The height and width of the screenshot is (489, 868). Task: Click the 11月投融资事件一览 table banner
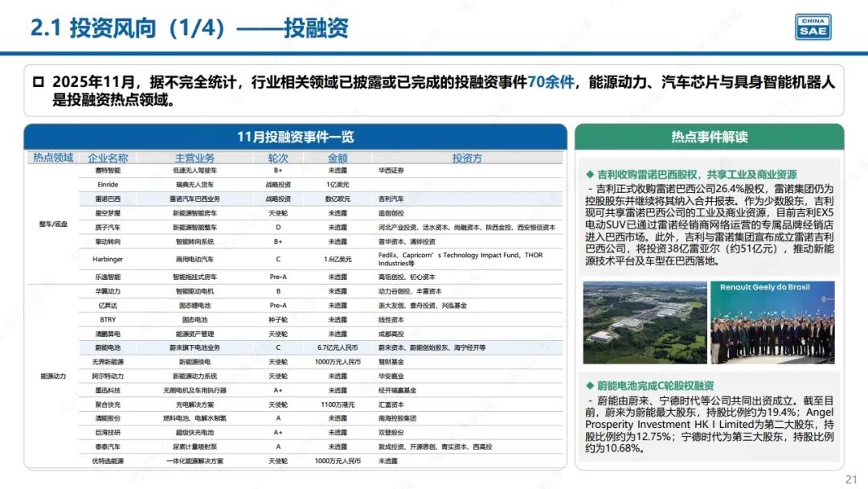(x=296, y=137)
